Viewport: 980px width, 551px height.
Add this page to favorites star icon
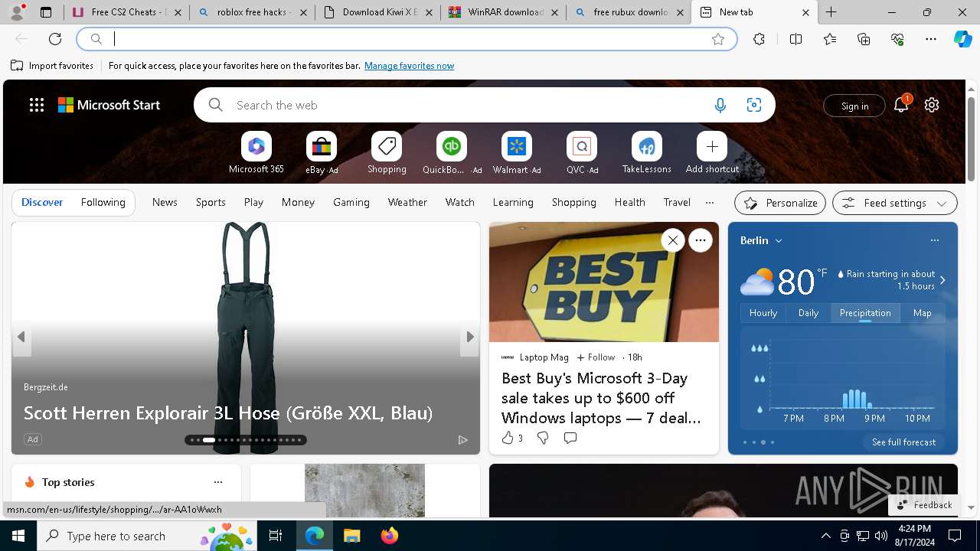[718, 39]
